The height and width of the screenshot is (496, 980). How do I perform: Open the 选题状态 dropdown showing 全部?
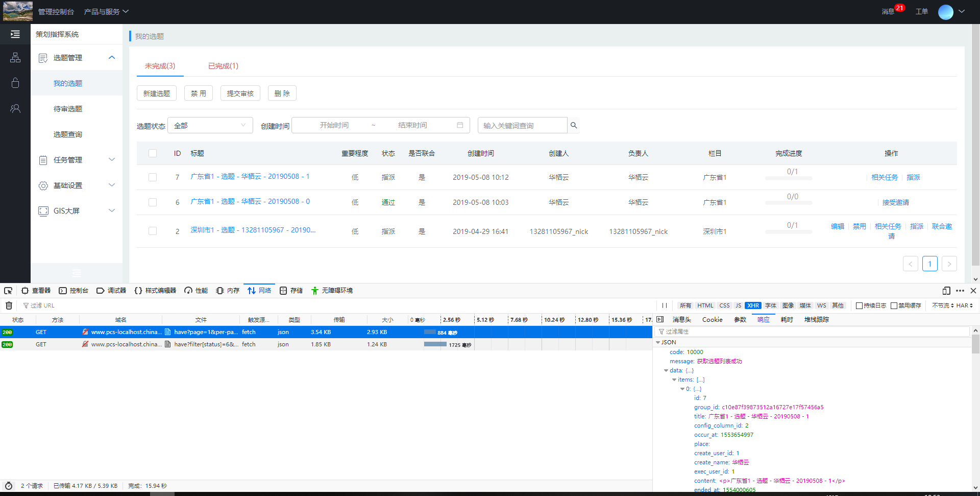pyautogui.click(x=210, y=126)
